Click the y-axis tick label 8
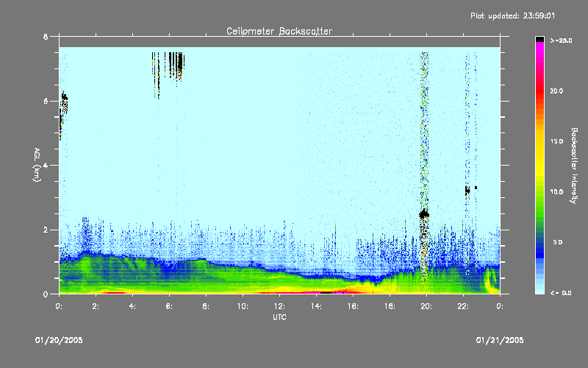Screen dimensions: 588x368 pos(46,37)
